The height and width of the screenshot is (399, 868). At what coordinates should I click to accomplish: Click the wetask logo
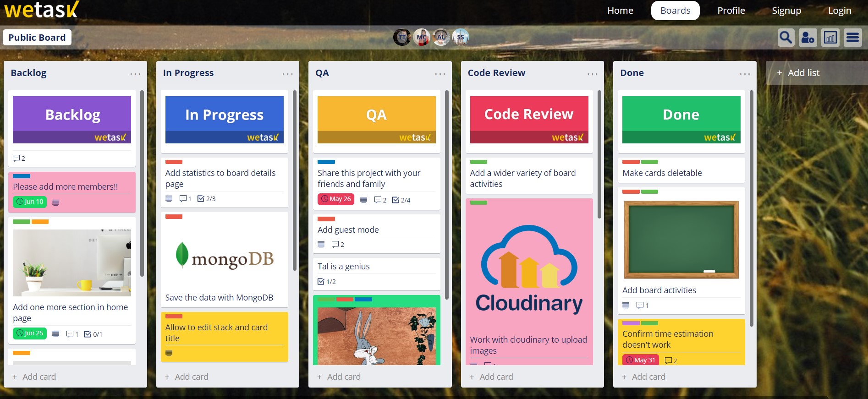[42, 10]
